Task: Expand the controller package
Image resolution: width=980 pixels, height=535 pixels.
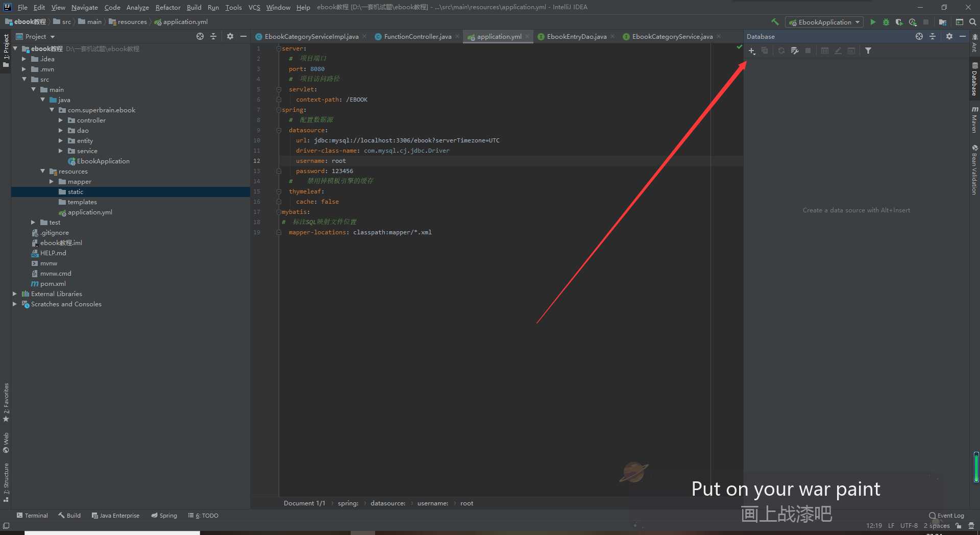Action: tap(61, 120)
